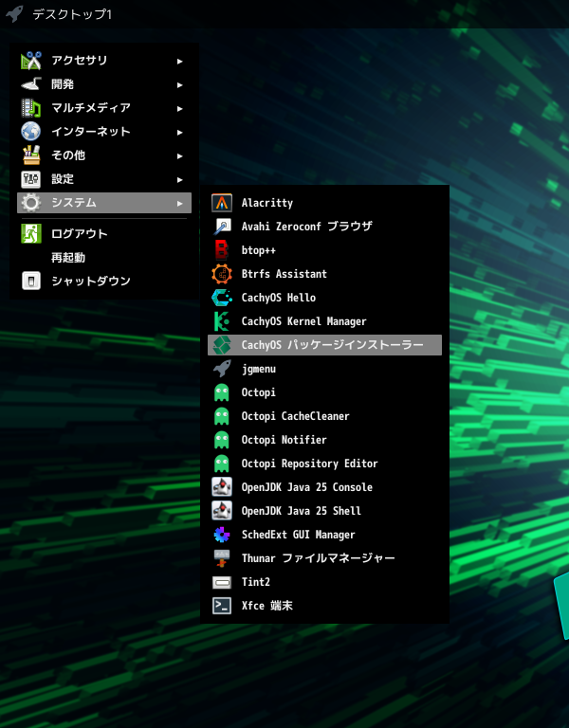
Task: Launch the Octopi package manager entry
Action: point(324,392)
